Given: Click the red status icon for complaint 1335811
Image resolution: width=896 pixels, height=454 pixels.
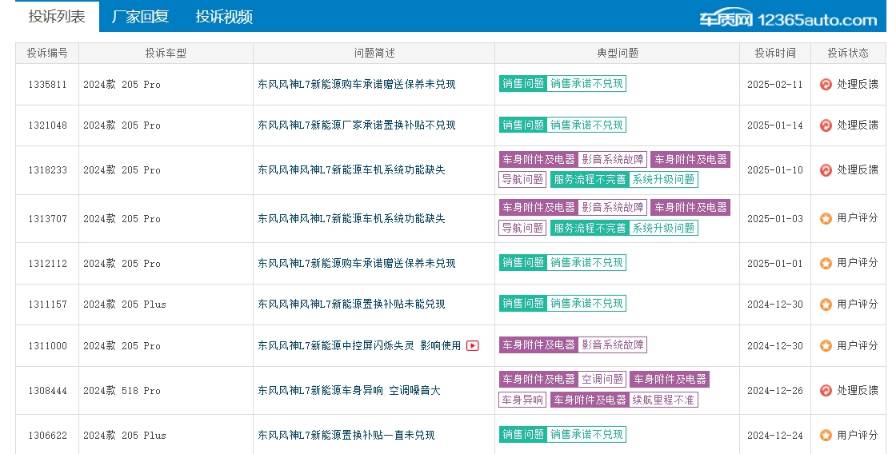Looking at the screenshot, I should click(825, 84).
